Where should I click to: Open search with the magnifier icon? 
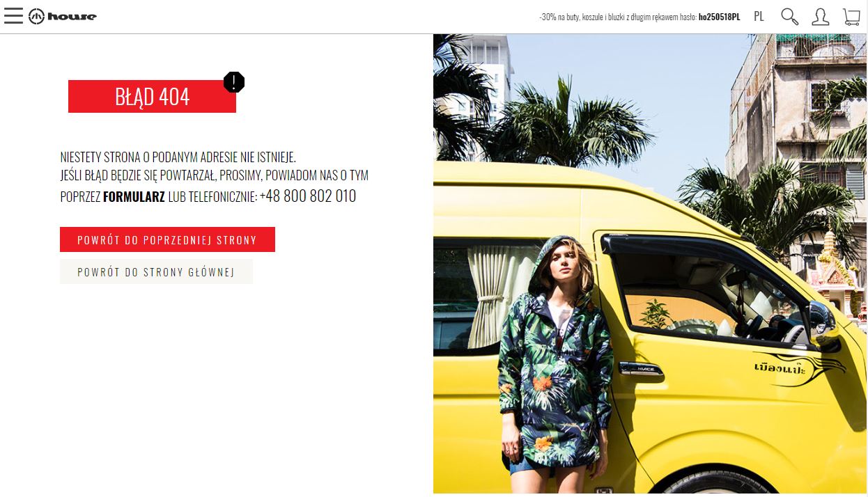click(x=789, y=17)
